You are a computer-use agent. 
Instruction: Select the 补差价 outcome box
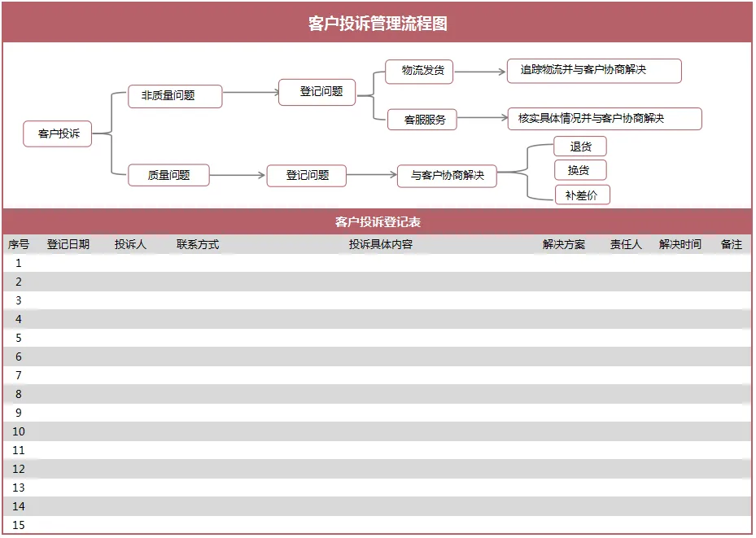[583, 195]
